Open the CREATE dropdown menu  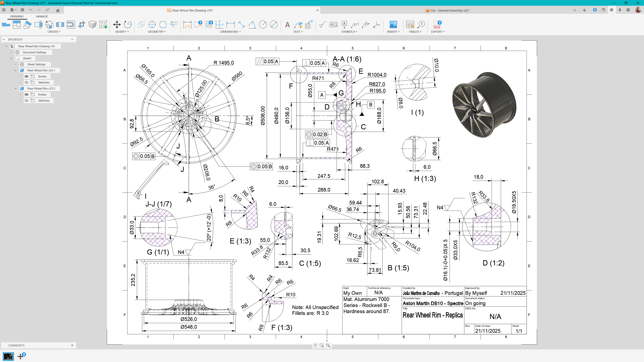pos(54,32)
